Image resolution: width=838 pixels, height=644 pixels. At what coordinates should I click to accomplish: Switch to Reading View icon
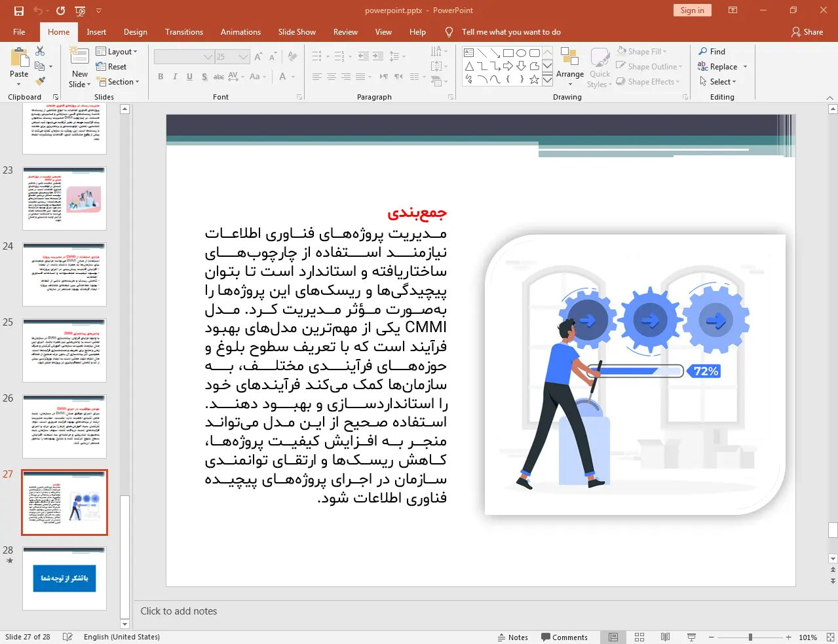pos(665,637)
